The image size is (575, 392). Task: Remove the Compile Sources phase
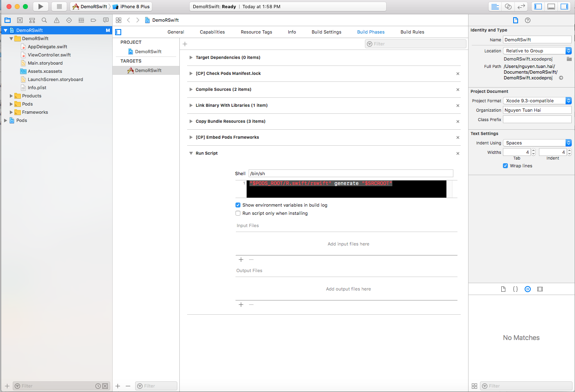(x=458, y=90)
